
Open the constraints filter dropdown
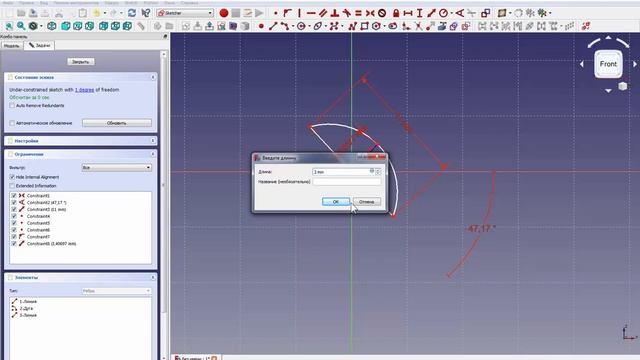point(116,167)
